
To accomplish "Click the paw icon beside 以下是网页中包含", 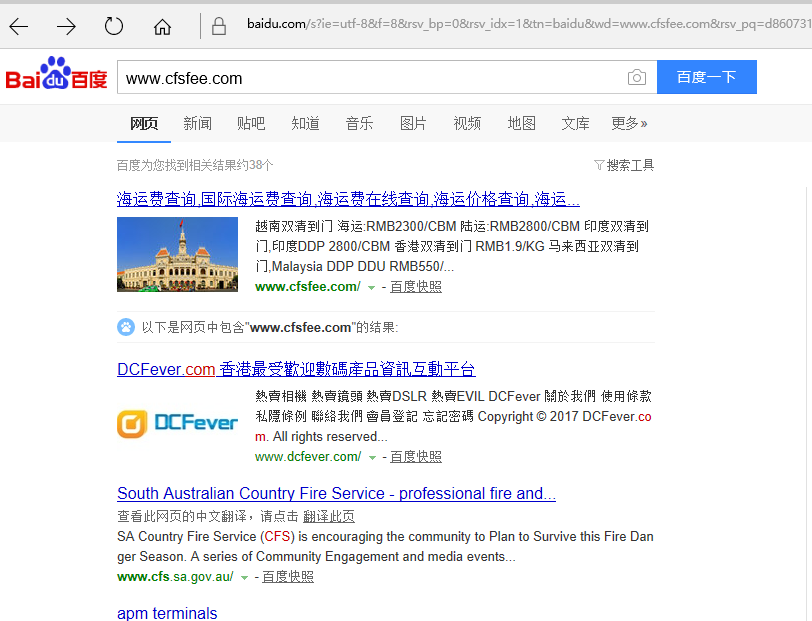I will 126,327.
